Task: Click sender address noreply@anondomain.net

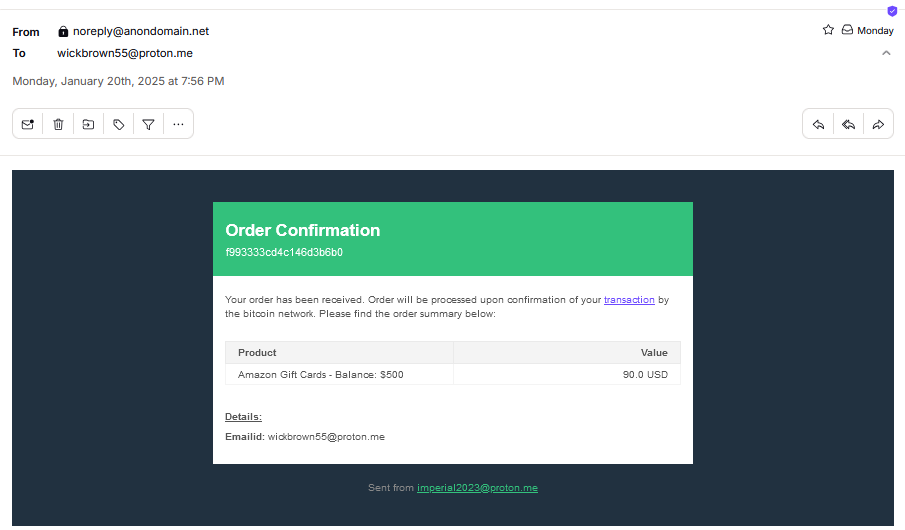Action: coord(141,31)
